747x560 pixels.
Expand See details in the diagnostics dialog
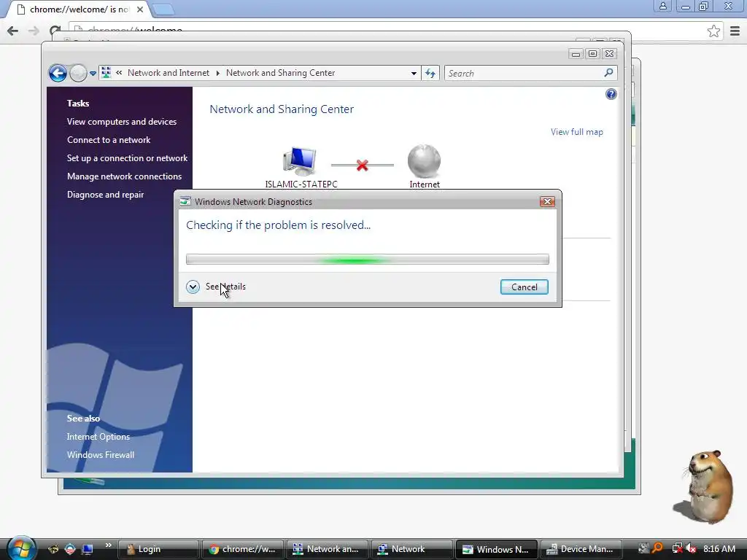[216, 287]
